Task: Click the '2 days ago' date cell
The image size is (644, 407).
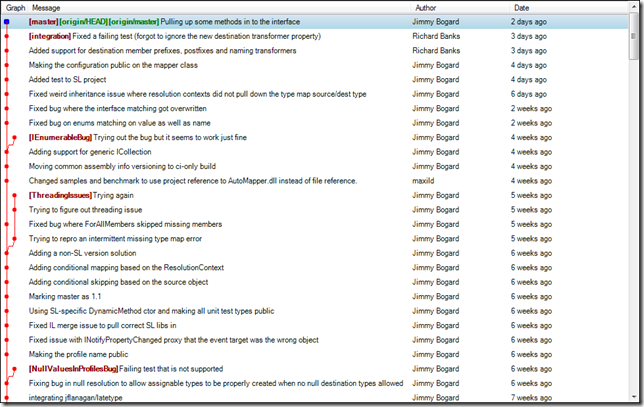Action: click(529, 22)
